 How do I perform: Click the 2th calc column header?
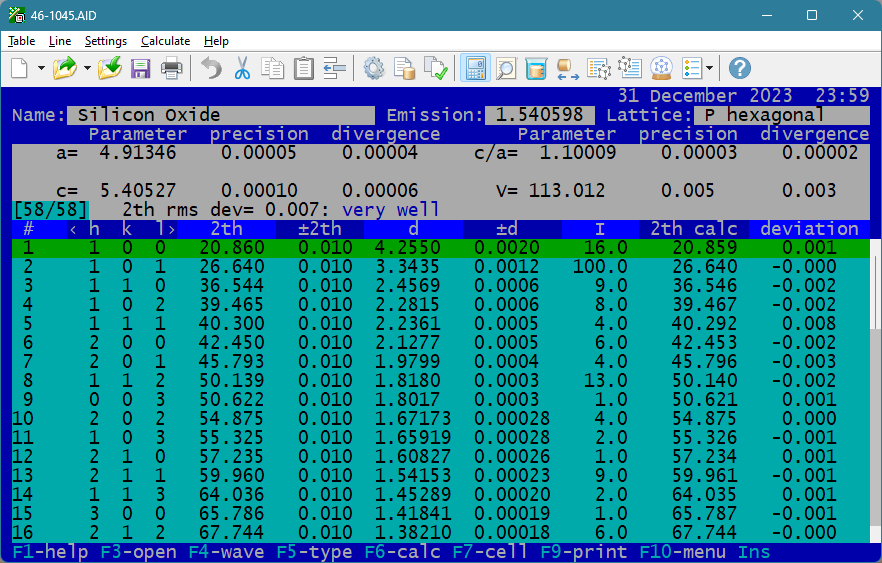point(694,229)
